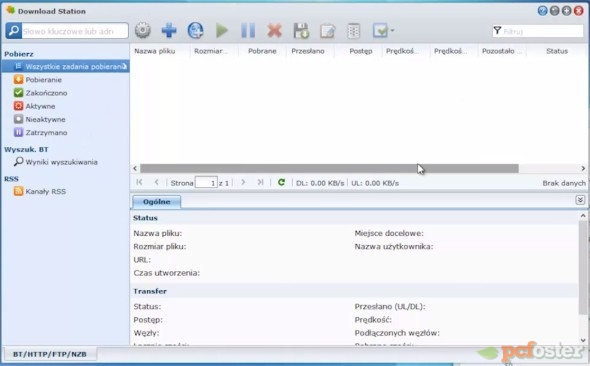Go to the last page
Screen dimensions: 590x366
260,182
